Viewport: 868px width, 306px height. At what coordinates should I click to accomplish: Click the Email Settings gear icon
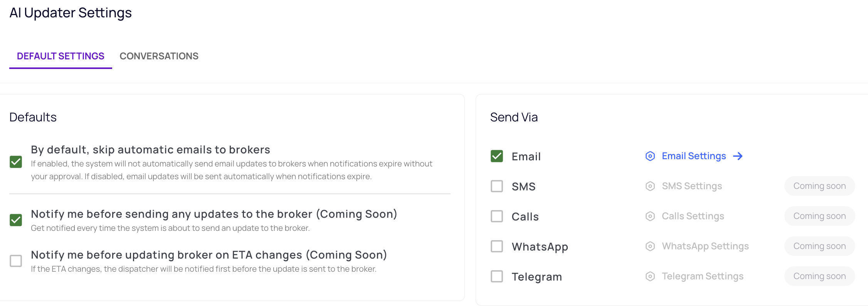(650, 156)
